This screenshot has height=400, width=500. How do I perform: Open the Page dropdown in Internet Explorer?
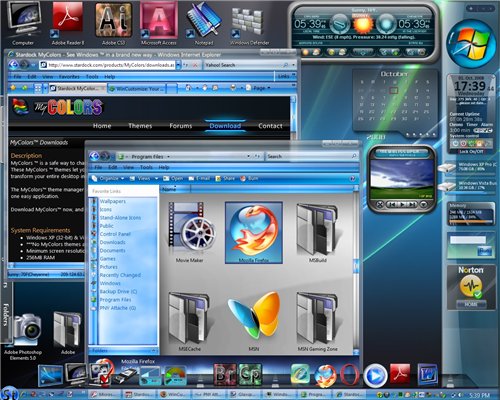(x=258, y=88)
